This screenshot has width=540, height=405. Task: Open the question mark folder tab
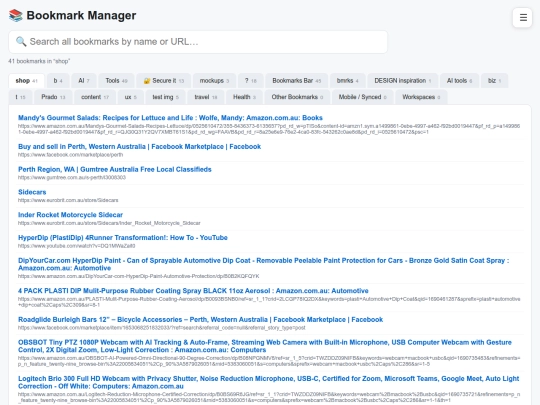(x=251, y=81)
